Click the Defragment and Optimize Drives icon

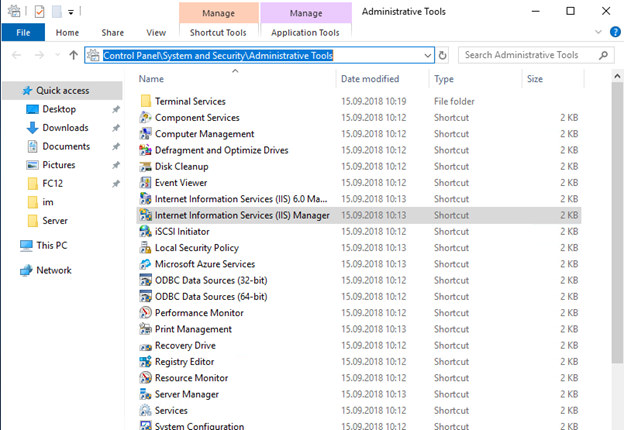coord(146,150)
